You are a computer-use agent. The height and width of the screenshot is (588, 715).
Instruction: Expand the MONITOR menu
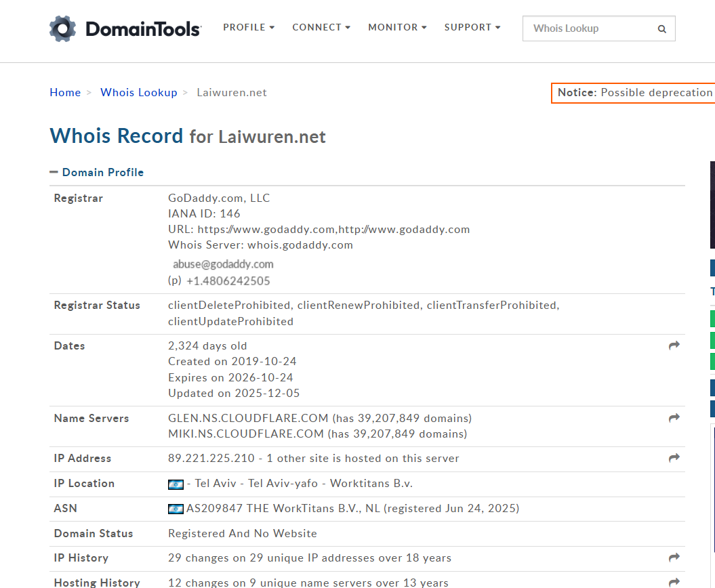397,27
